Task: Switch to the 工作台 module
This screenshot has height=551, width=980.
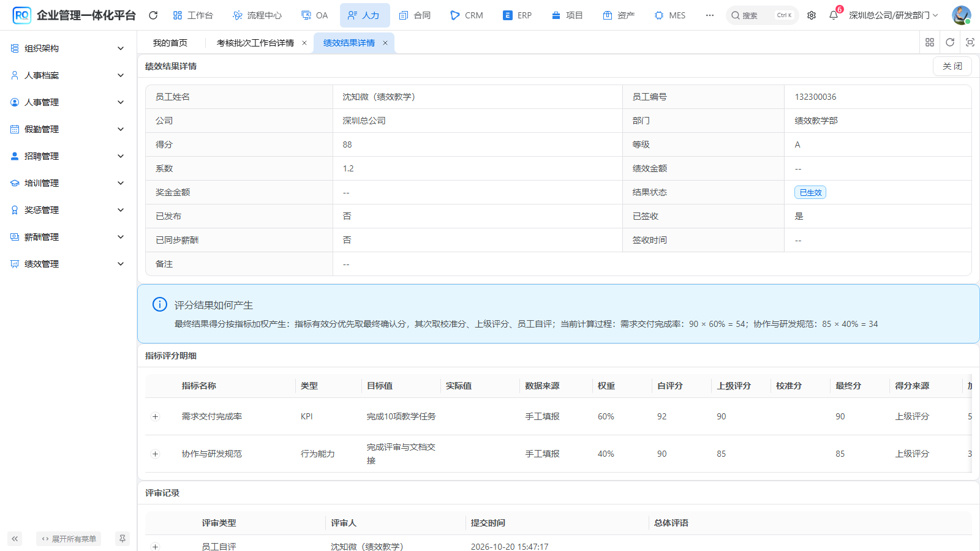Action: click(193, 15)
